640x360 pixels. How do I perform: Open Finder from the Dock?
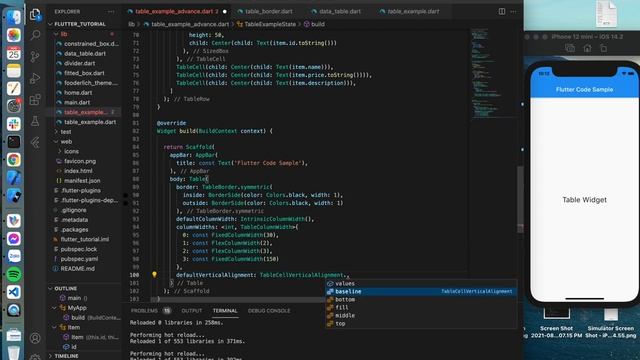[x=13, y=17]
